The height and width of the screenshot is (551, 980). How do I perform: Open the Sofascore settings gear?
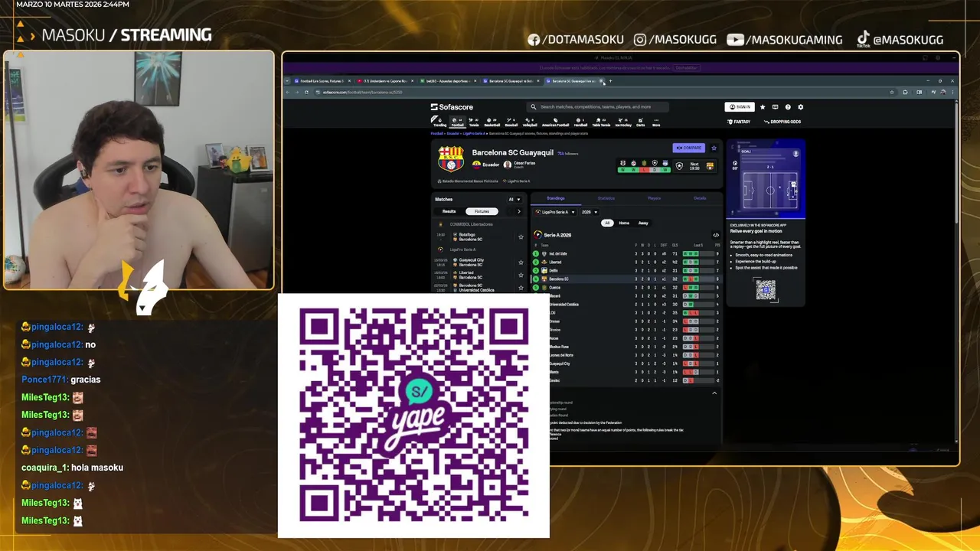(801, 107)
